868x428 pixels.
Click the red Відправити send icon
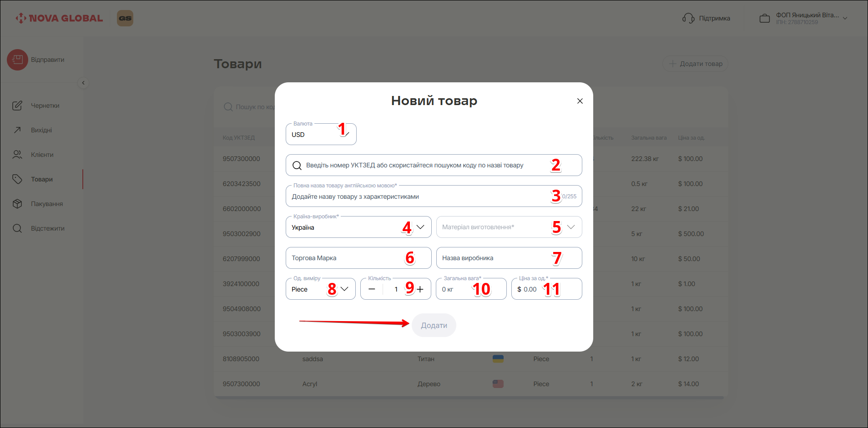[x=17, y=60]
